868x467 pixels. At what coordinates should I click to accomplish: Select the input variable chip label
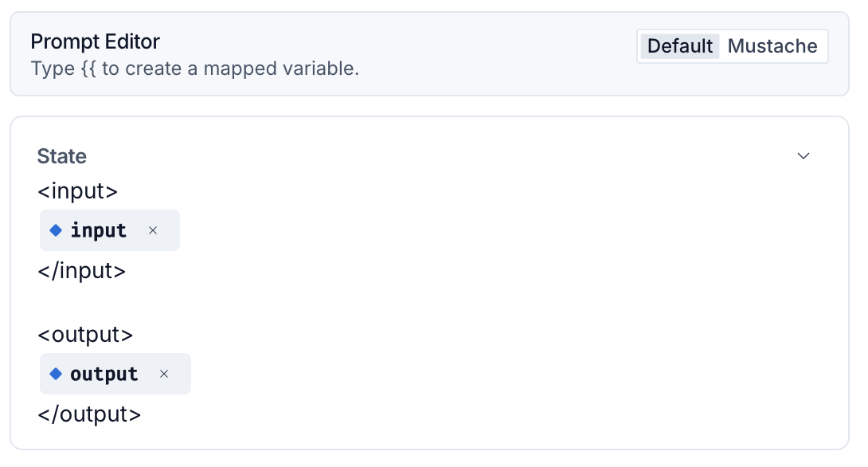coord(99,230)
